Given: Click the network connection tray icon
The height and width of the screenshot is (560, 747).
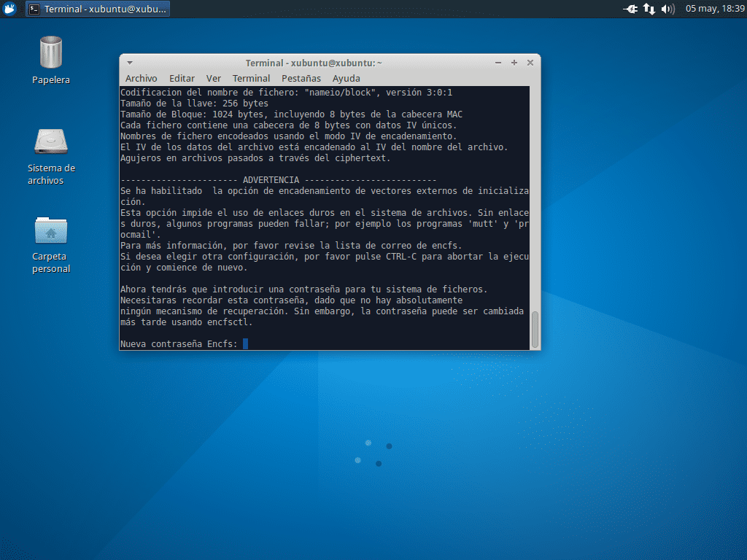Looking at the screenshot, I should pyautogui.click(x=649, y=9).
